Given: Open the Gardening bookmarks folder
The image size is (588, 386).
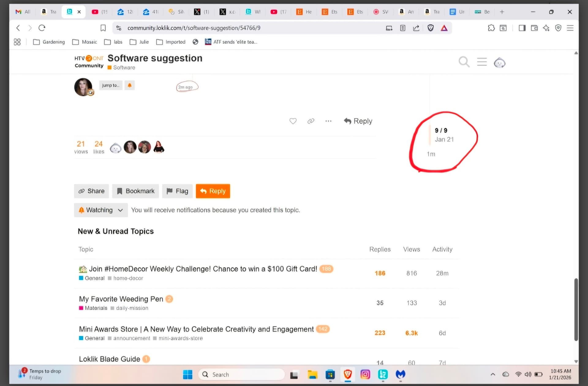Looking at the screenshot, I should [x=49, y=42].
